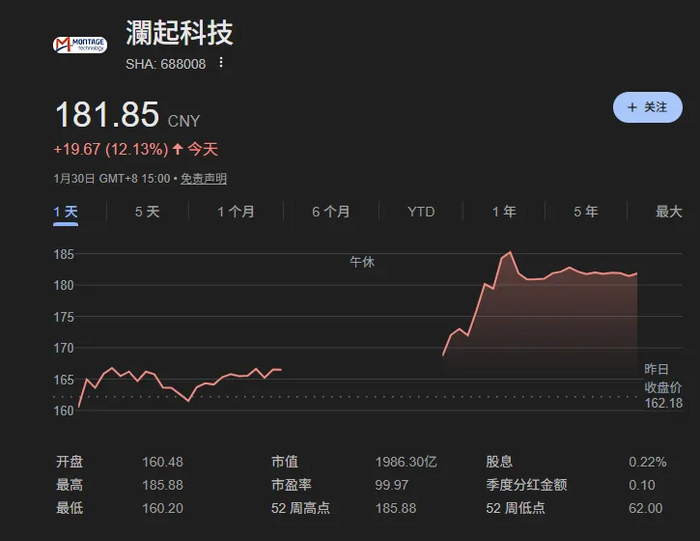Select the 1 天 chart range tab
The width and height of the screenshot is (700, 541).
tap(66, 212)
